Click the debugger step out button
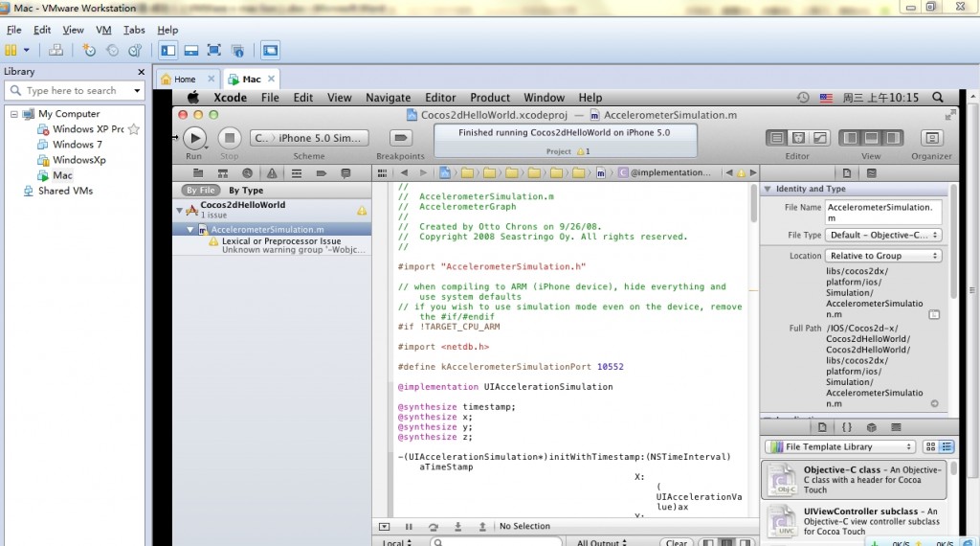Image resolution: width=980 pixels, height=546 pixels. pos(482,527)
